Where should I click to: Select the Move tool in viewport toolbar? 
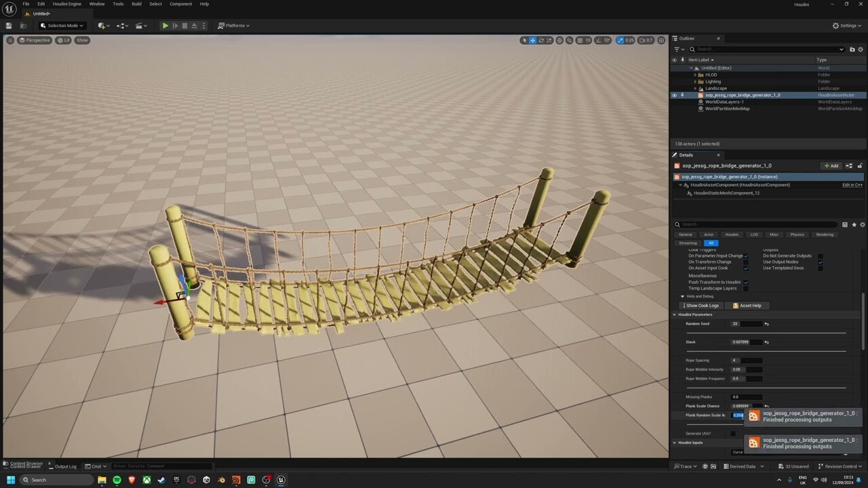click(532, 40)
